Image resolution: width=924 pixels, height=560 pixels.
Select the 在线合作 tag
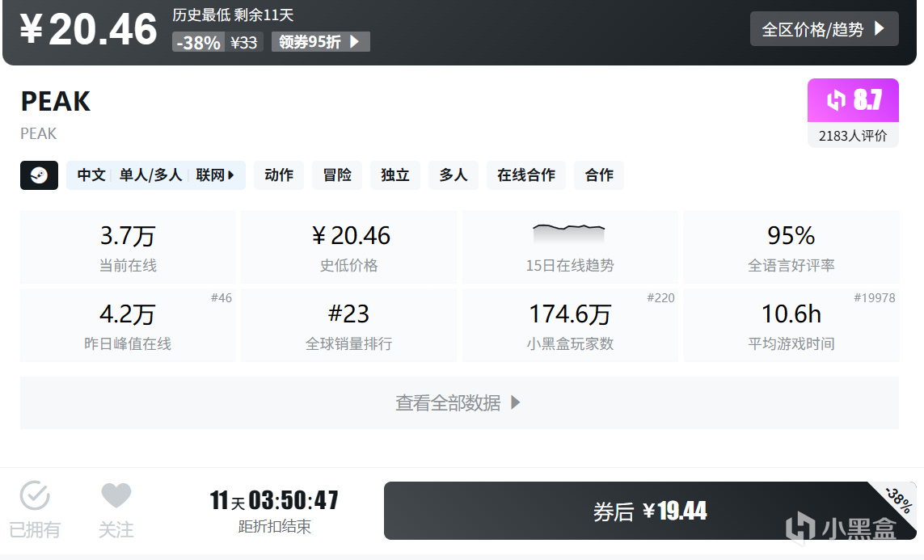tap(526, 175)
